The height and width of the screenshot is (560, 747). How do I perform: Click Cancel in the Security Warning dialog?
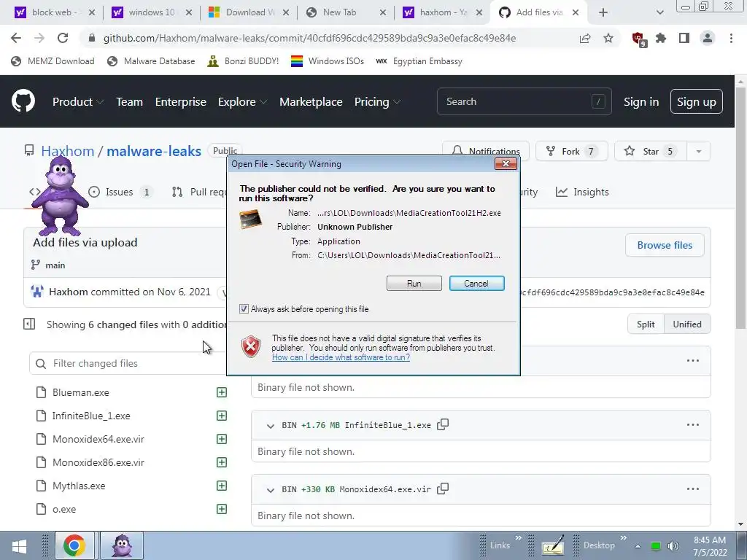point(476,284)
